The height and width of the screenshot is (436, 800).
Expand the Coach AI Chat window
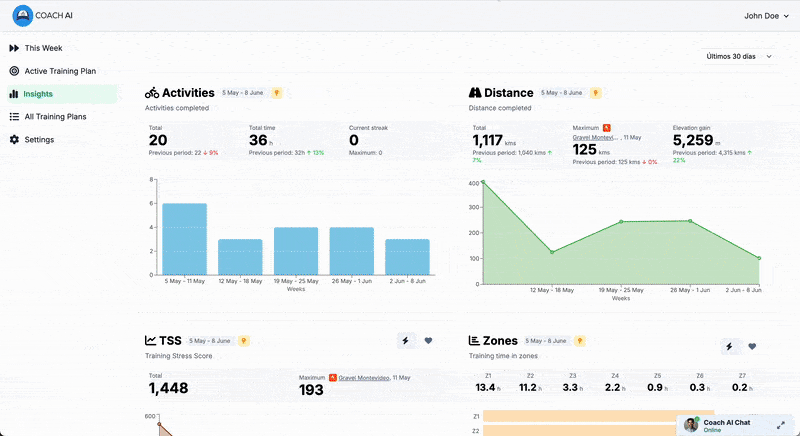(x=780, y=424)
